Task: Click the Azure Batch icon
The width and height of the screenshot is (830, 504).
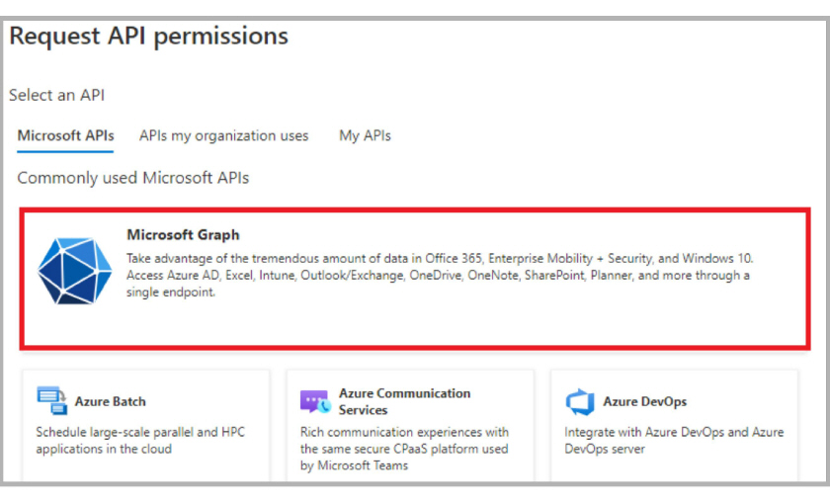Action: 51,400
